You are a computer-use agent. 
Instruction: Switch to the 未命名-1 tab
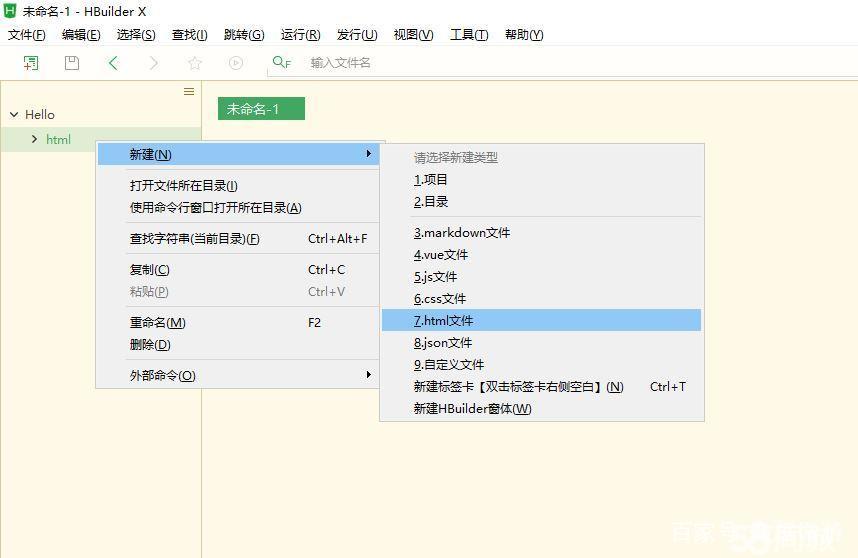tap(261, 108)
